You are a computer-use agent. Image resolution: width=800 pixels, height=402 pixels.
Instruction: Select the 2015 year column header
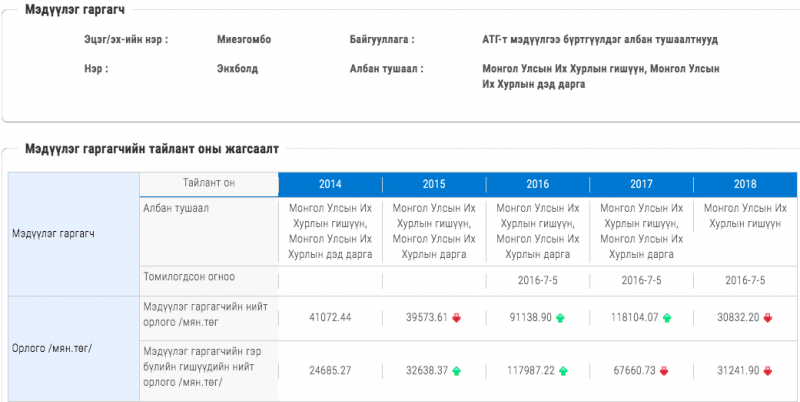click(x=434, y=185)
